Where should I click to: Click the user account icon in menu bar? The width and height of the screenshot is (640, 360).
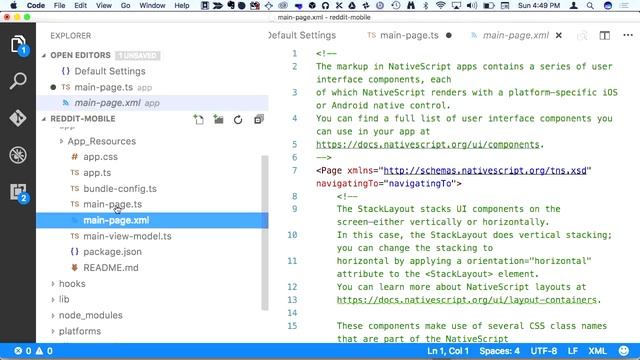[x=573, y=5]
